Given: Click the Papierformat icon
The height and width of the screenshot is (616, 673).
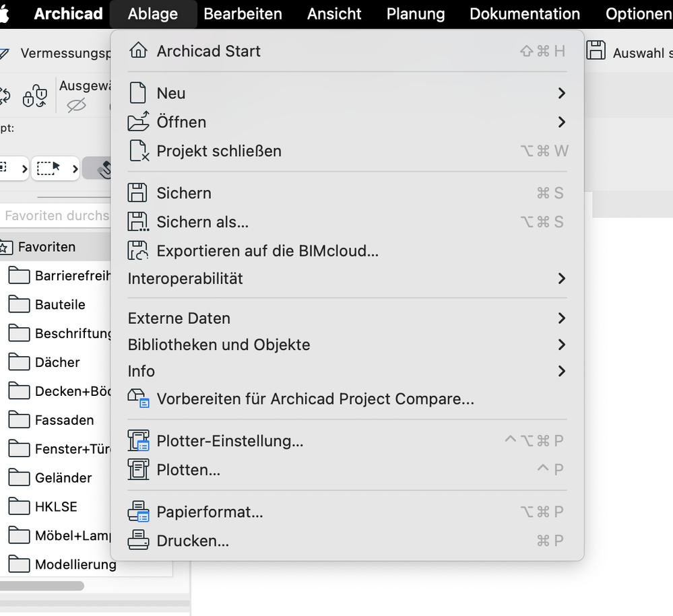Looking at the screenshot, I should coord(138,512).
